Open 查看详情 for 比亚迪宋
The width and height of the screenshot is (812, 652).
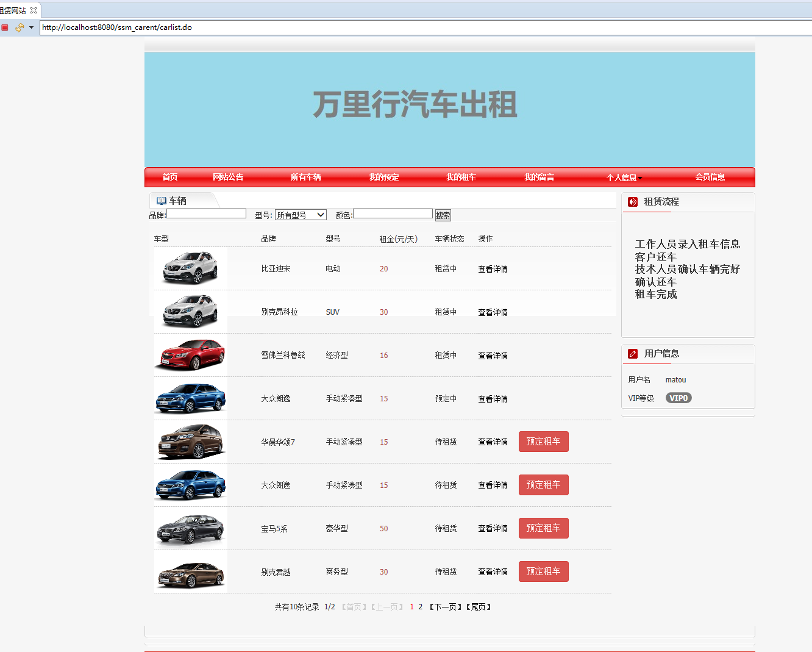pyautogui.click(x=493, y=268)
